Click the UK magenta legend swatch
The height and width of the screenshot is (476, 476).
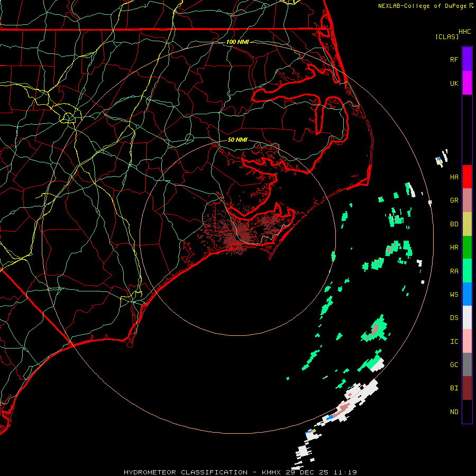[x=467, y=83]
